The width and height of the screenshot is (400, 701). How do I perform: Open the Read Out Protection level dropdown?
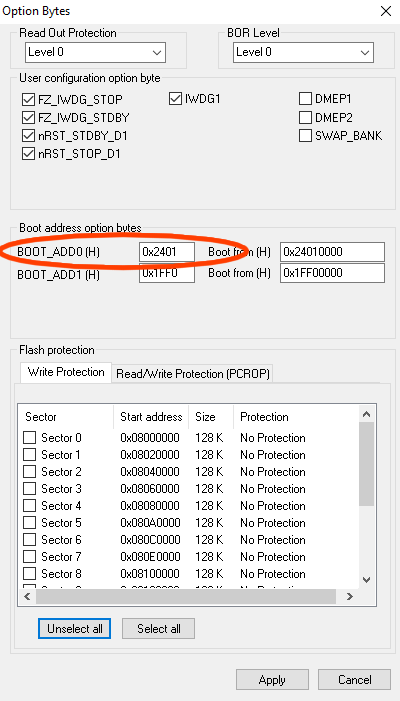tap(95, 52)
